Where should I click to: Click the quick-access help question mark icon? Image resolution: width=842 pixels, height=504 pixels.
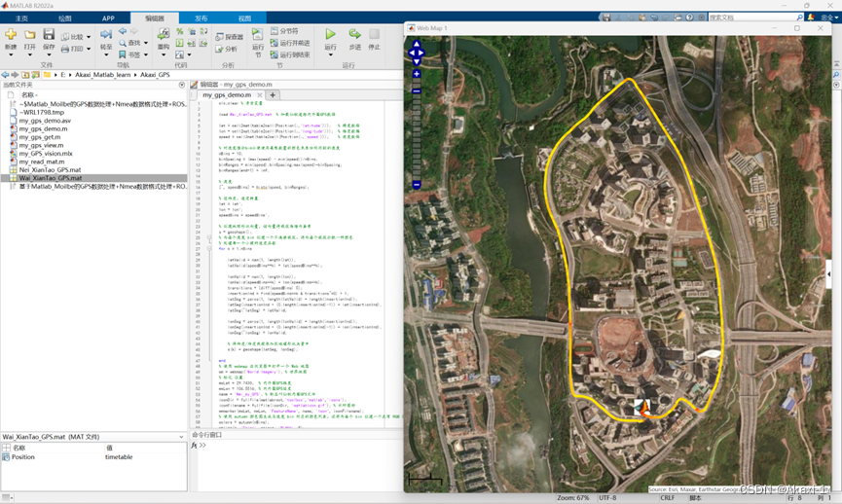pyautogui.click(x=689, y=18)
